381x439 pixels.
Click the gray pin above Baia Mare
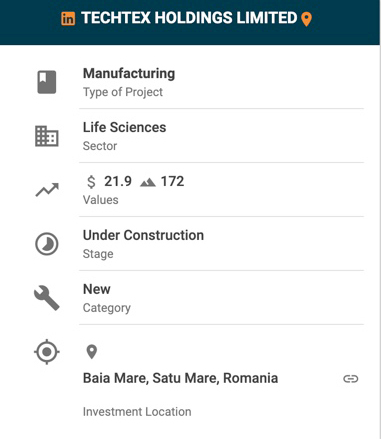(x=92, y=352)
